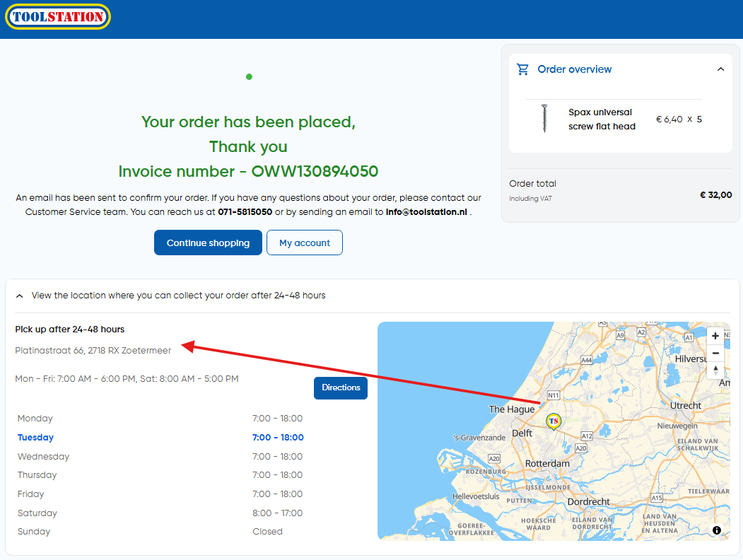Screen dimensions: 743x560
Task: Click the Spax screw product thumbnail
Action: coord(544,119)
